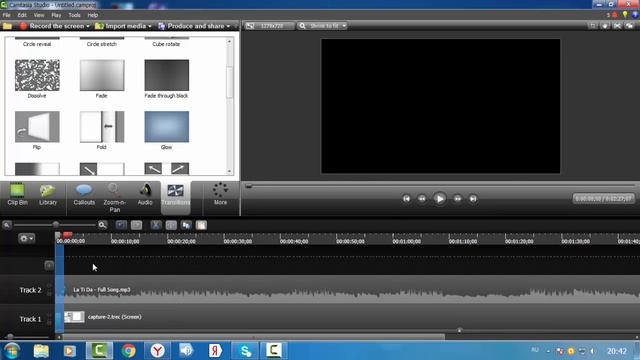
Task: Click the red playhead marker on timeline
Action: point(68,235)
